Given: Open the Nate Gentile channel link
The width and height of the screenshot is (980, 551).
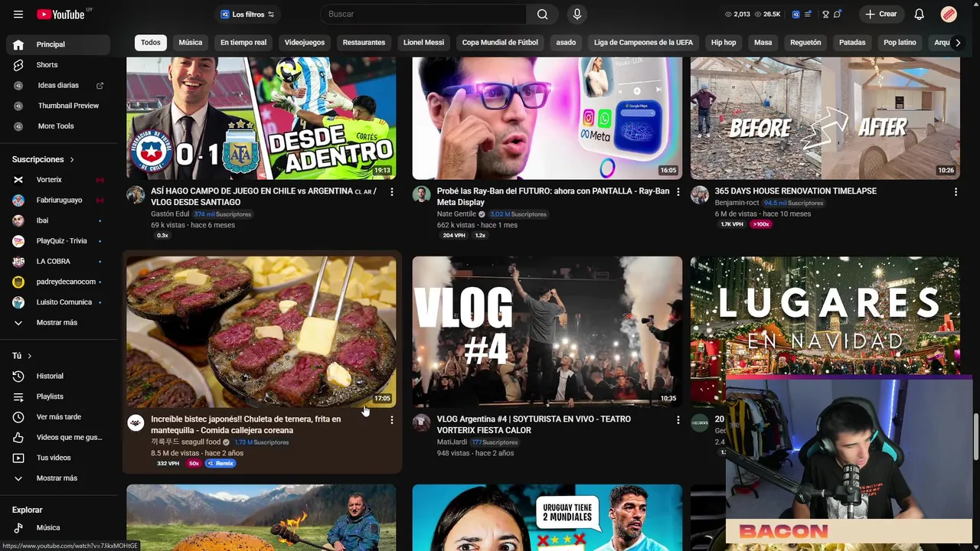Looking at the screenshot, I should coord(456,214).
